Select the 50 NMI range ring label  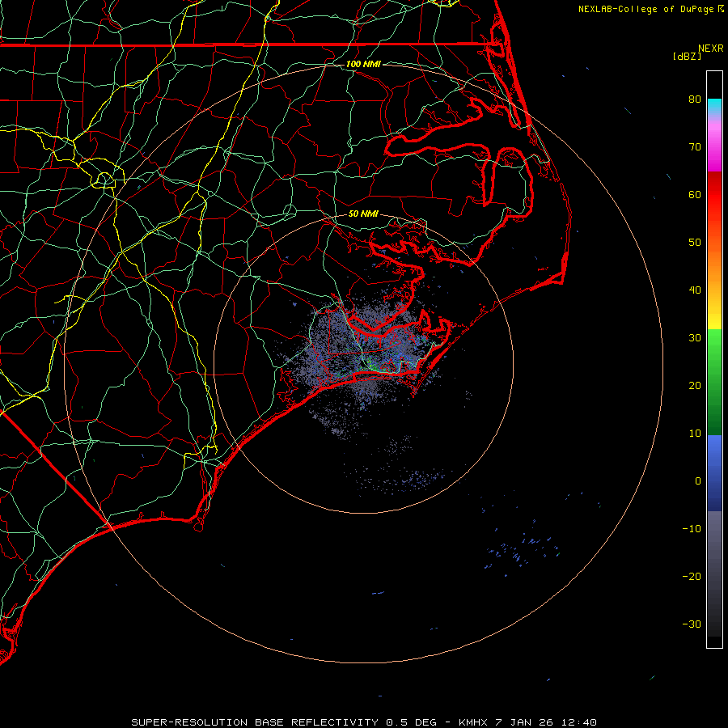click(363, 214)
